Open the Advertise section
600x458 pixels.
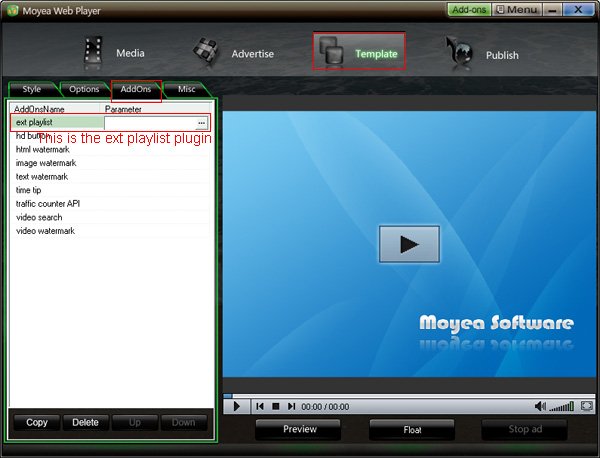click(x=233, y=53)
